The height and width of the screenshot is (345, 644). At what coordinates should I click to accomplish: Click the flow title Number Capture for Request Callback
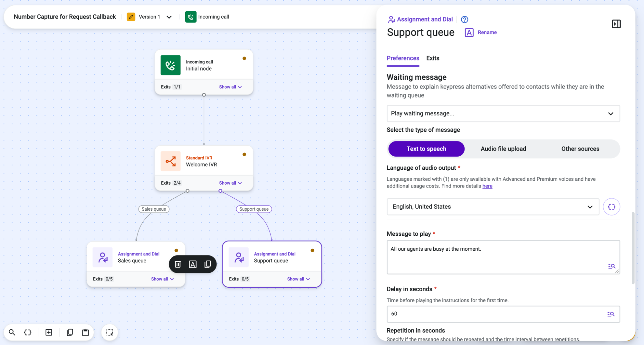pyautogui.click(x=65, y=17)
